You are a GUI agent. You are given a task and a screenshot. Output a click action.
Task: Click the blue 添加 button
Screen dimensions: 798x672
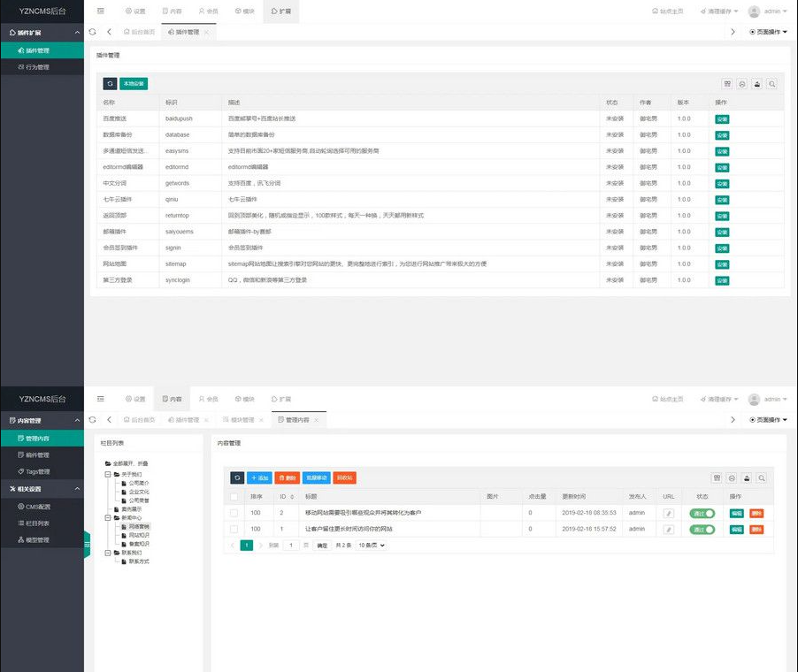click(259, 477)
